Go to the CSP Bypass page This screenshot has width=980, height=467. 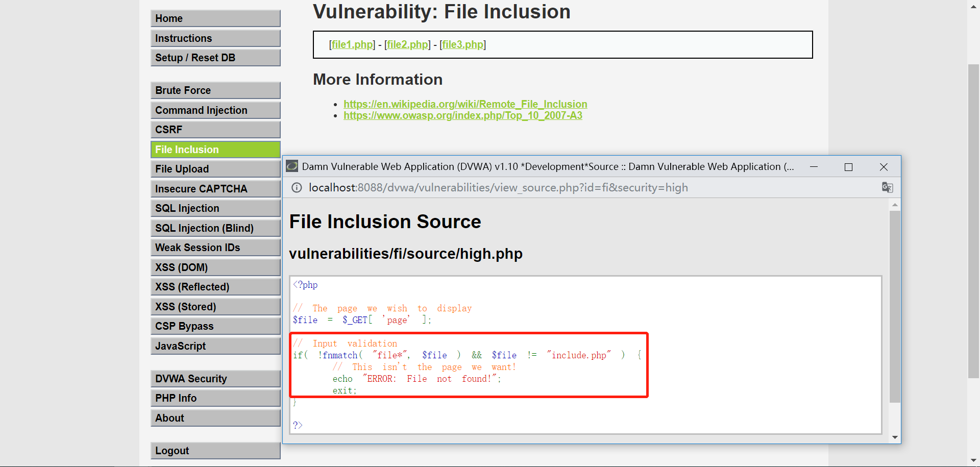point(215,326)
